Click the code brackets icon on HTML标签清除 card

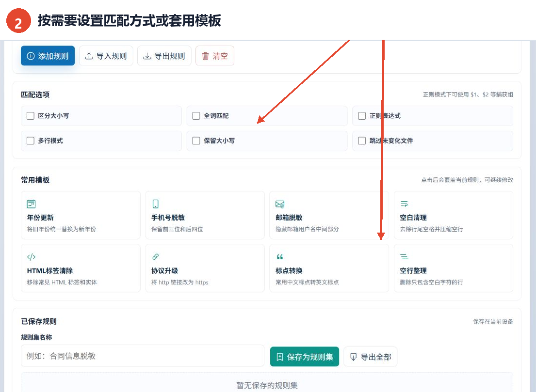coord(31,257)
